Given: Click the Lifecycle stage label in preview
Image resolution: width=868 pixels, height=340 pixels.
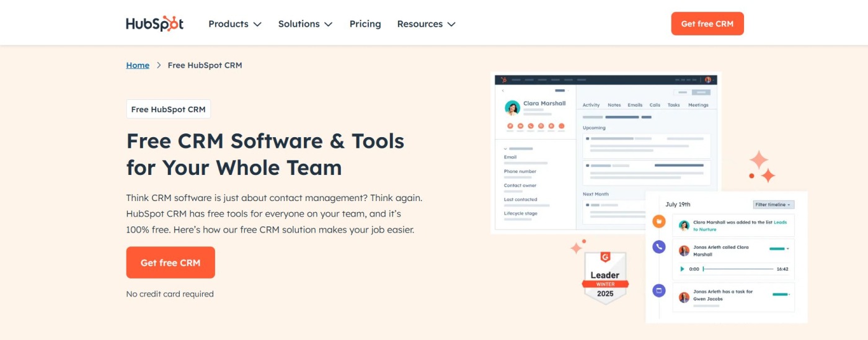Looking at the screenshot, I should click(x=521, y=213).
